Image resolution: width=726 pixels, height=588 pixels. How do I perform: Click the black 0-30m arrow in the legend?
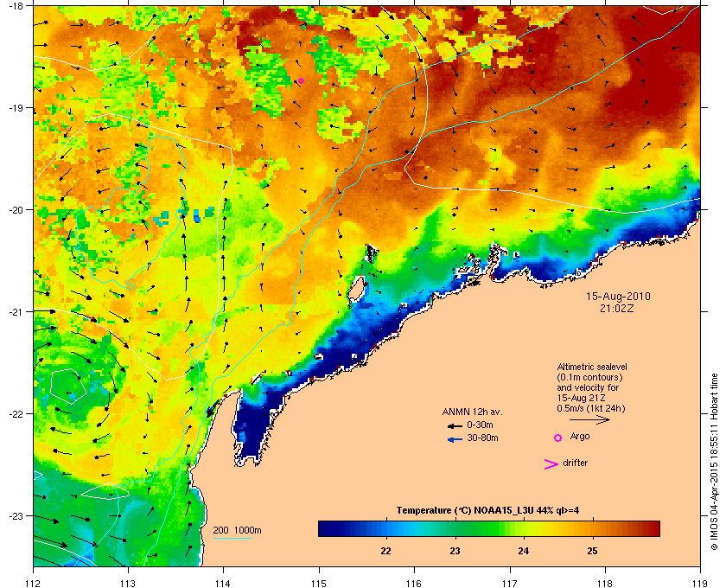455,425
